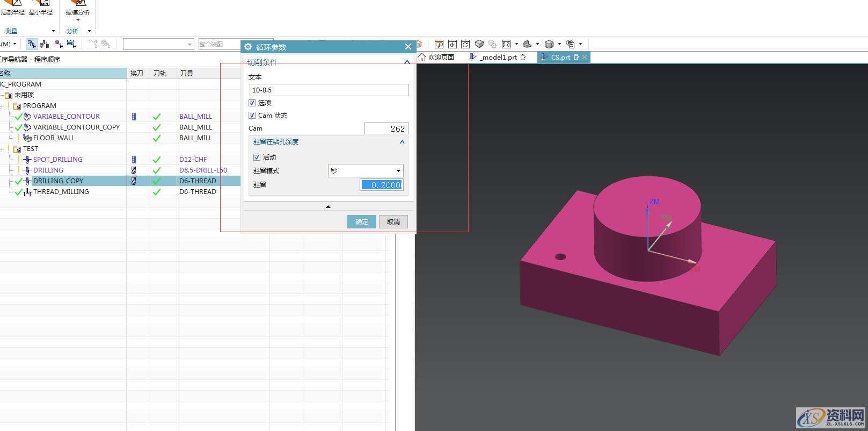This screenshot has width=868, height=431.
Task: Switch to Machine Tool View icon
Action: tap(45, 44)
